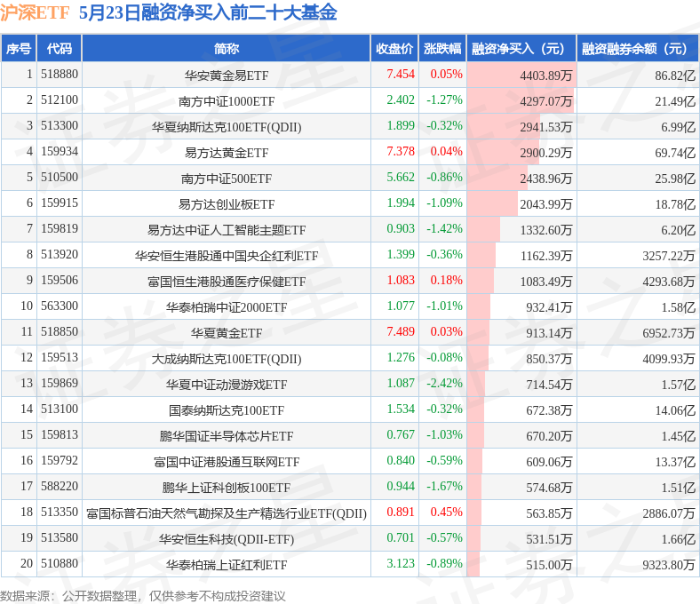This screenshot has height=604, width=700.
Task: Select 鹏华上证科创板100ETF name cell
Action: [x=227, y=488]
